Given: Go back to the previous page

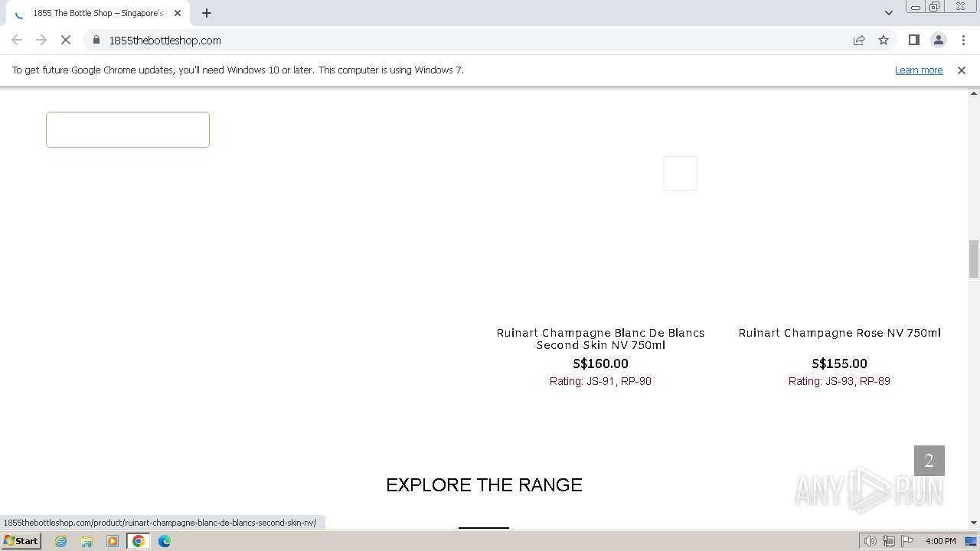Looking at the screenshot, I should pyautogui.click(x=17, y=40).
